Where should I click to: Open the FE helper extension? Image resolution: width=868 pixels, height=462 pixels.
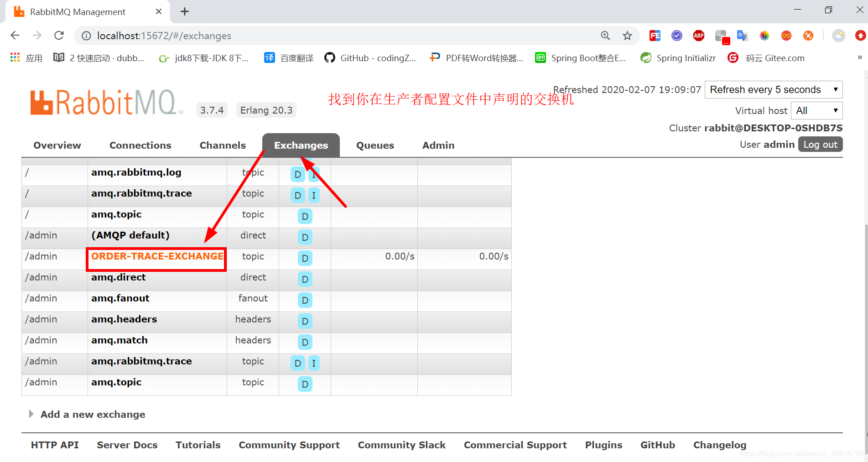655,36
